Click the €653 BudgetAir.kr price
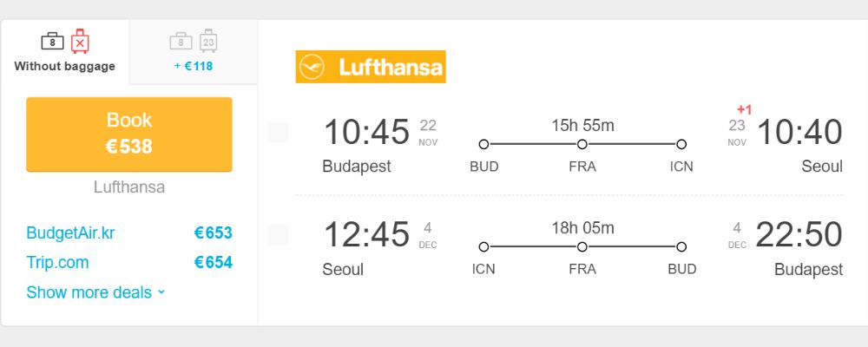The image size is (868, 347). click(x=214, y=233)
